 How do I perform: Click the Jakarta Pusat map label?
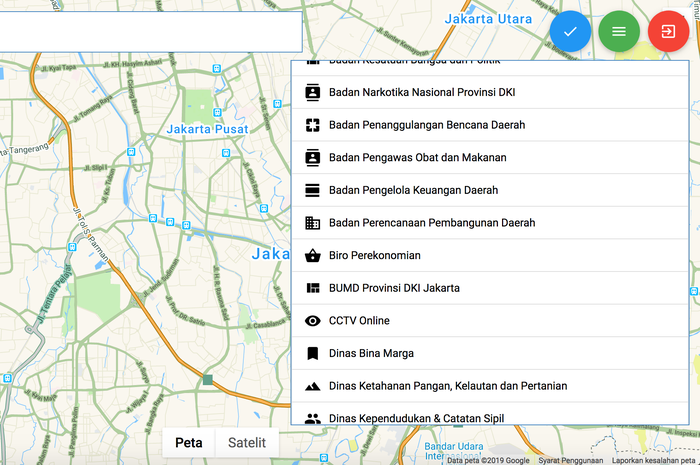coord(207,129)
